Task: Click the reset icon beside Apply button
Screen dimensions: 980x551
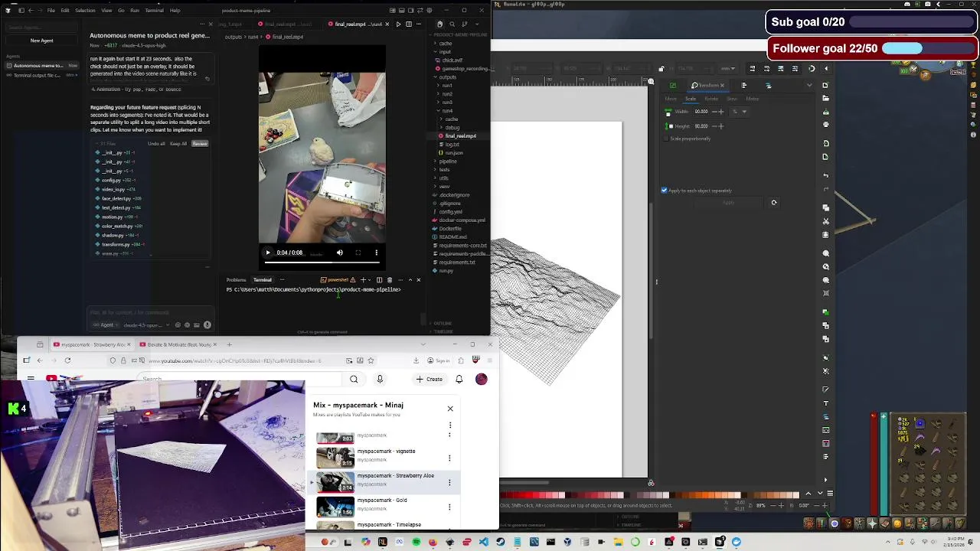Action: point(774,203)
